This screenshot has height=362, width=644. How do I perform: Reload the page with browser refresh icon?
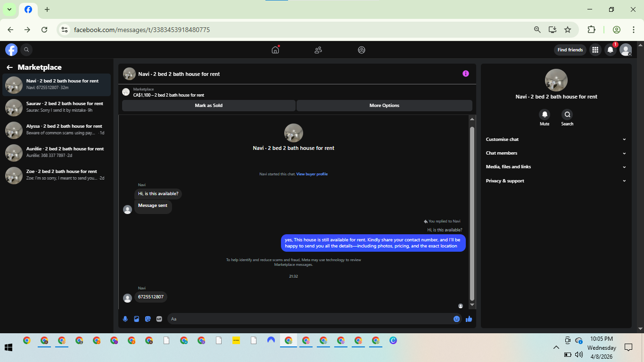click(x=44, y=30)
